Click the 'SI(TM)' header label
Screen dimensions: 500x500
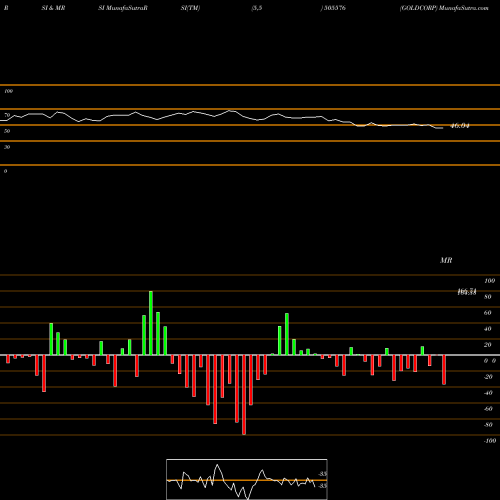(x=190, y=8)
